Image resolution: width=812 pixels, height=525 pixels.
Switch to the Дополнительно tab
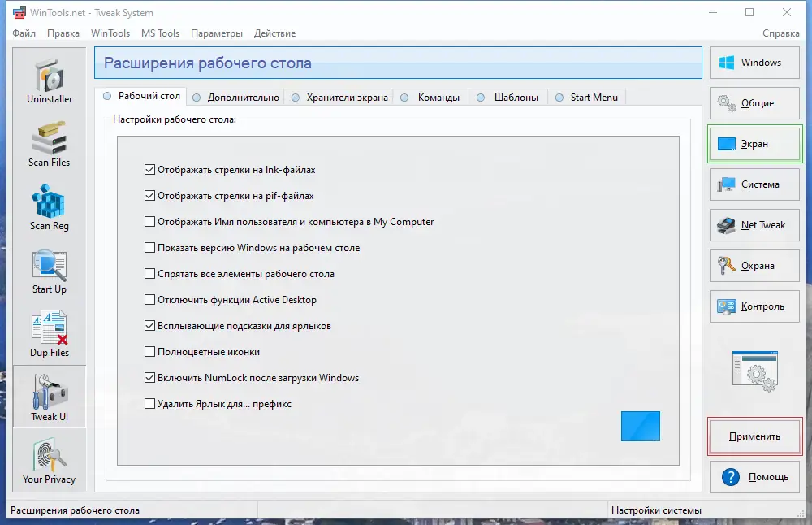[x=235, y=98]
